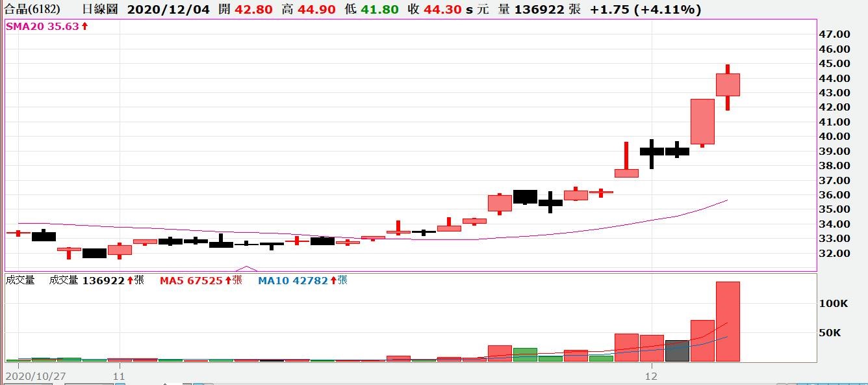Click the 47.00 price axis label
The width and height of the screenshot is (868, 385).
pos(834,34)
